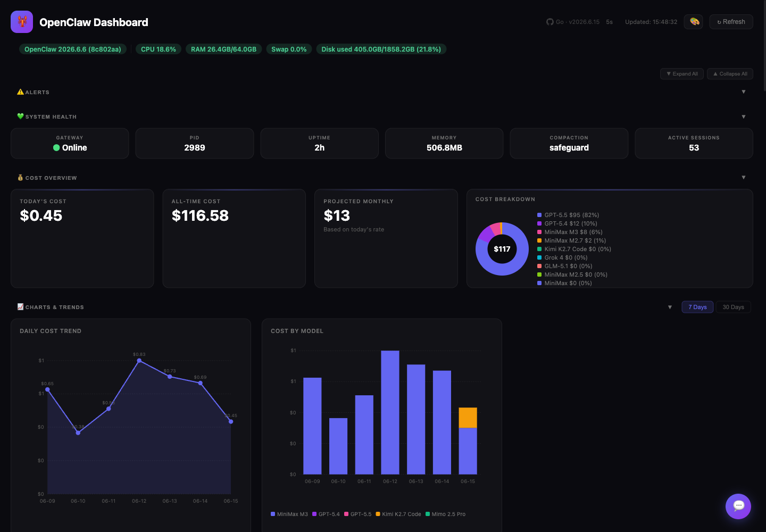Viewport: 766px width, 532px height.
Task: Click the Go v2026.6.15 version link
Action: tap(577, 22)
